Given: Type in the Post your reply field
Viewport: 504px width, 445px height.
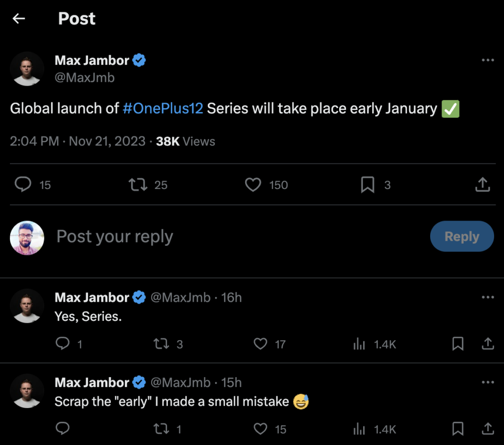Looking at the screenshot, I should pyautogui.click(x=197, y=237).
